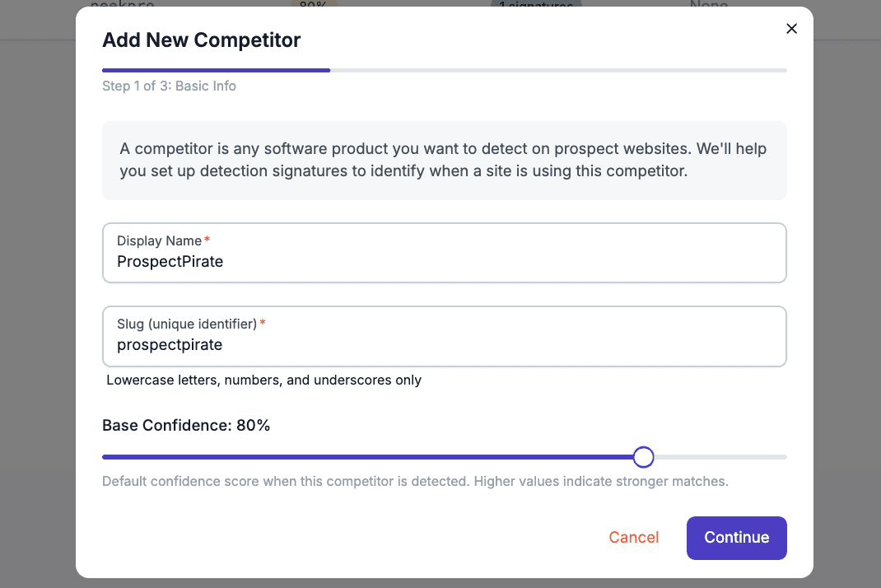Screen dimensions: 881x588
Task: Click the competitor explanation info banner
Action: [444, 160]
